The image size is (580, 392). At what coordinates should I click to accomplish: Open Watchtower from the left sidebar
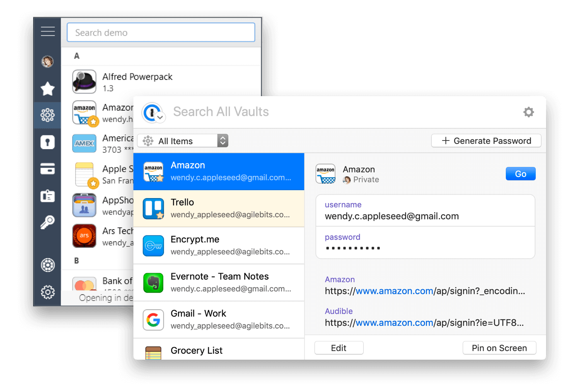48,265
